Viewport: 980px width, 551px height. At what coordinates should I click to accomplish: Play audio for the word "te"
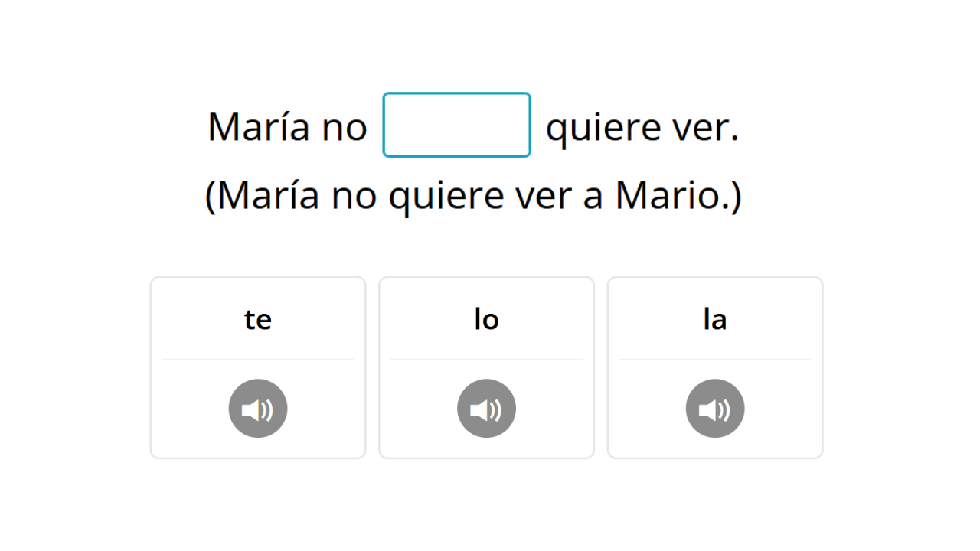[x=258, y=409]
